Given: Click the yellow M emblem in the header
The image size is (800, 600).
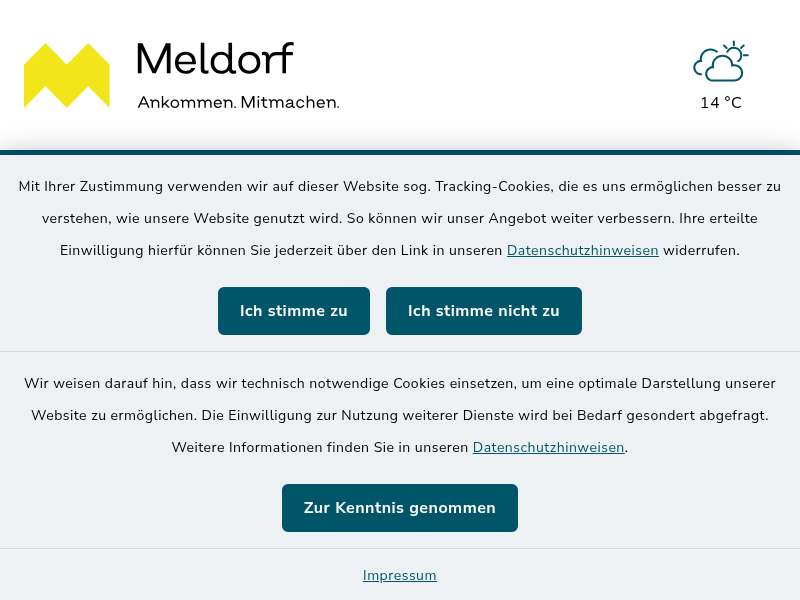Looking at the screenshot, I should pyautogui.click(x=66, y=73).
